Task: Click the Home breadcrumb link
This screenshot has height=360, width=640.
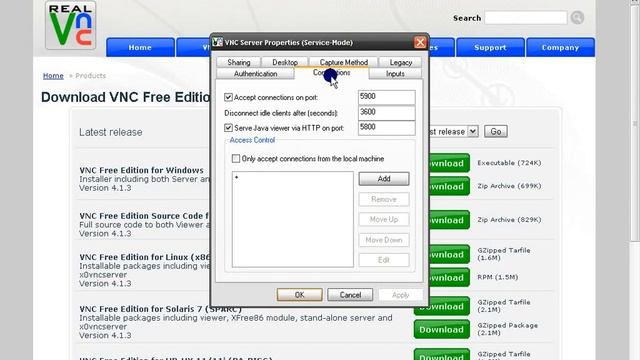Action: point(53,76)
